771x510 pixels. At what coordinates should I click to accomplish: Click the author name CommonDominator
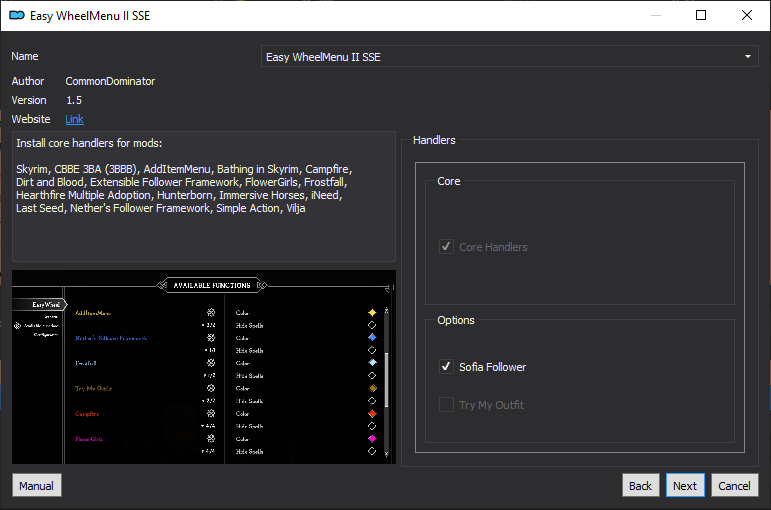[x=110, y=81]
